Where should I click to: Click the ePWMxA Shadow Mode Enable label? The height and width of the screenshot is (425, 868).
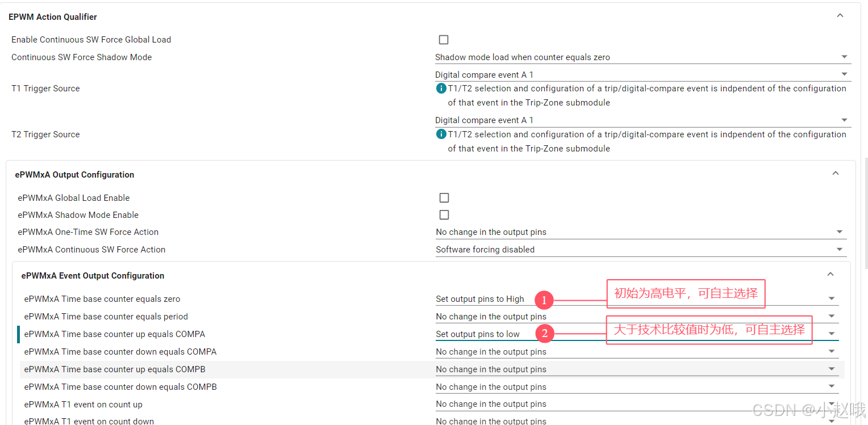tap(78, 215)
